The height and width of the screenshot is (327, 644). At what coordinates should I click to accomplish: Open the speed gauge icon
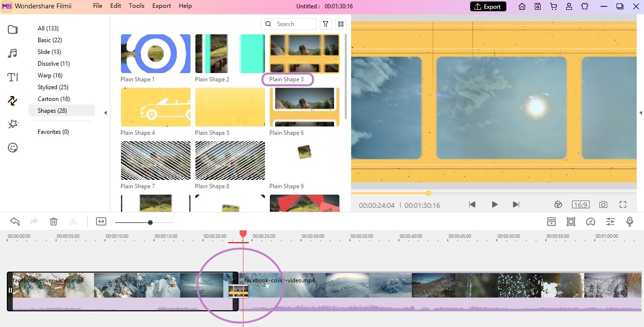coord(591,222)
